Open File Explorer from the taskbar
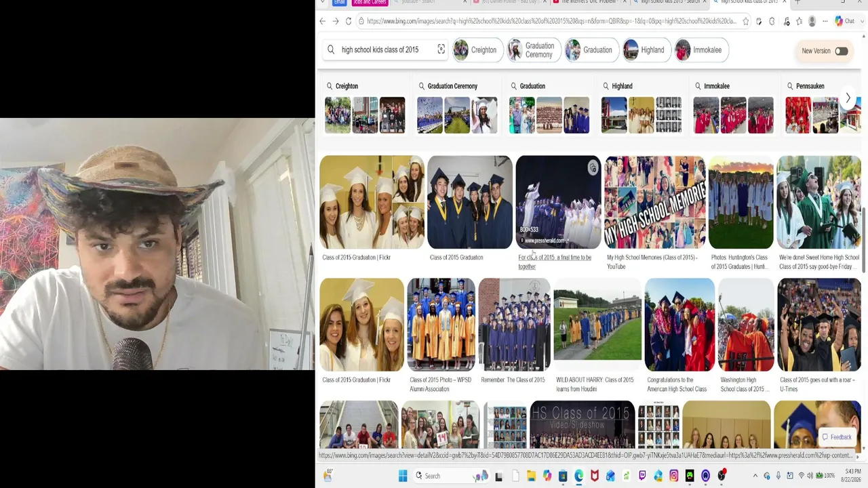The height and width of the screenshot is (488, 868). coord(531,476)
